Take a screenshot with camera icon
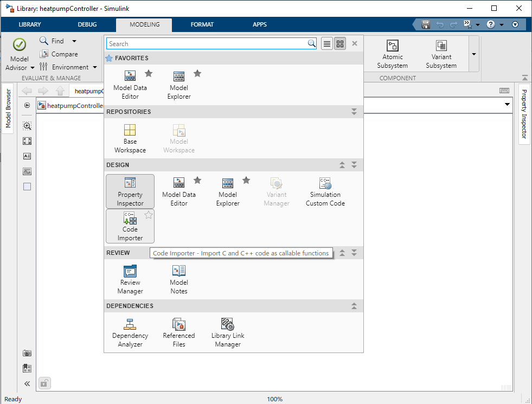This screenshot has height=404, width=532. pos(27,353)
